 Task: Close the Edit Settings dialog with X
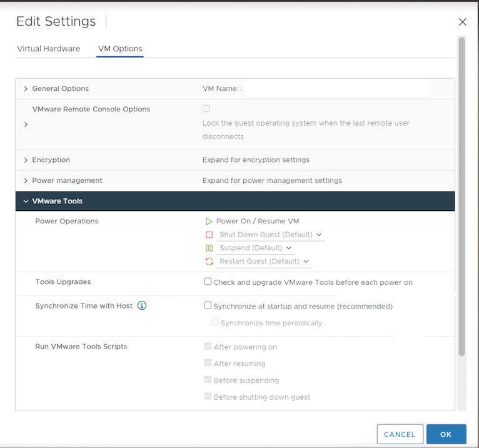[x=462, y=22]
